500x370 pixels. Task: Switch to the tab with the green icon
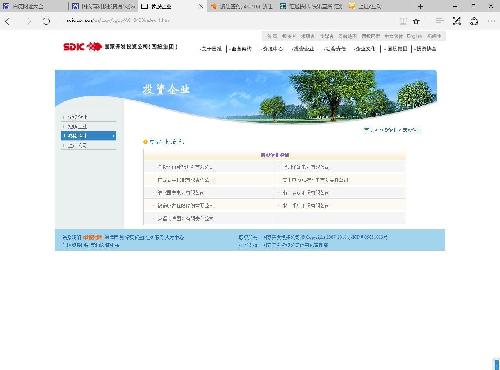pyautogui.click(x=311, y=6)
